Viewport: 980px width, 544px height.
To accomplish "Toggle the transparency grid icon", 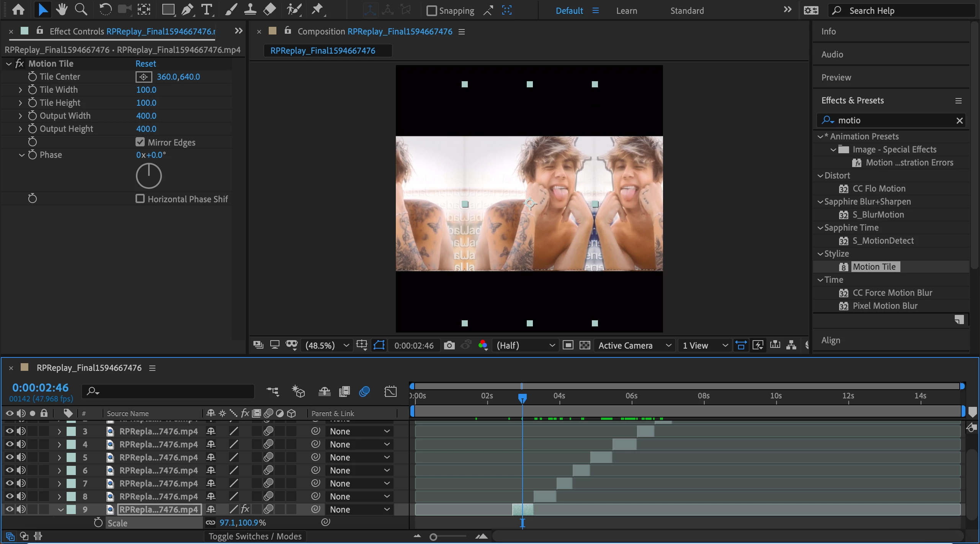I will click(x=585, y=346).
